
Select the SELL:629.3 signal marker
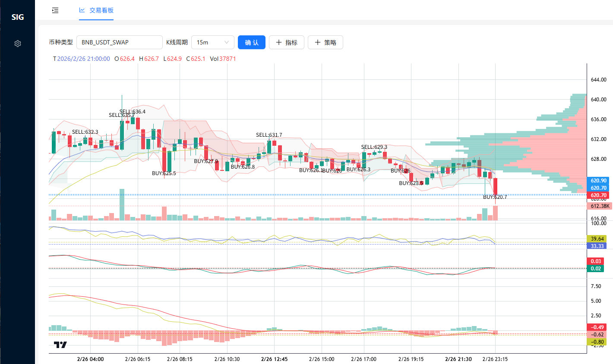(x=374, y=147)
